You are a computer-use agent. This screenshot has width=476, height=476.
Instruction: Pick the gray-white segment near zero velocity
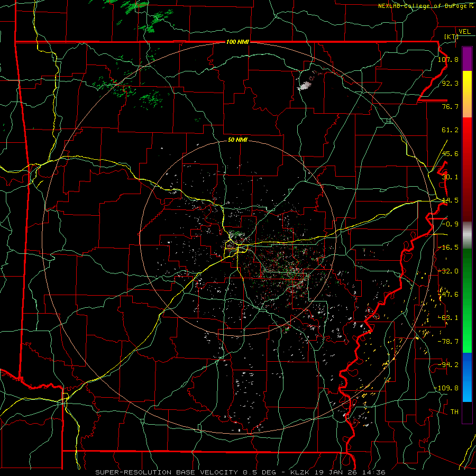point(467,235)
